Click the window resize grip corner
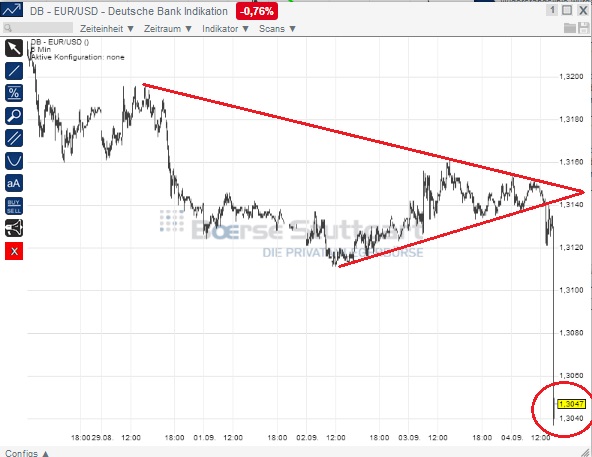The image size is (592, 457). tap(586, 452)
